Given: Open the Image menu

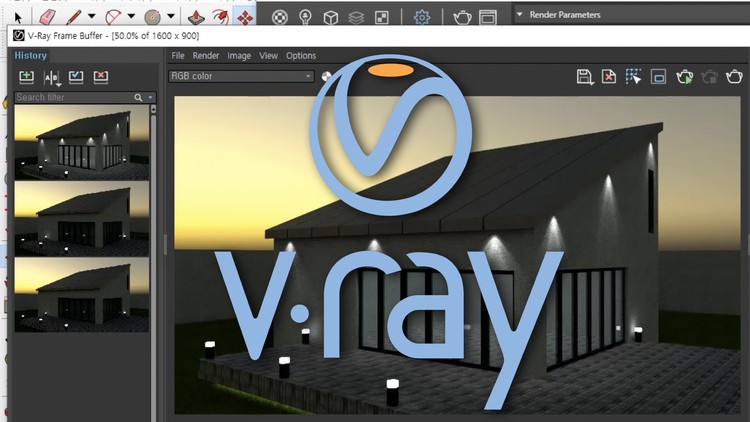Looking at the screenshot, I should (239, 56).
